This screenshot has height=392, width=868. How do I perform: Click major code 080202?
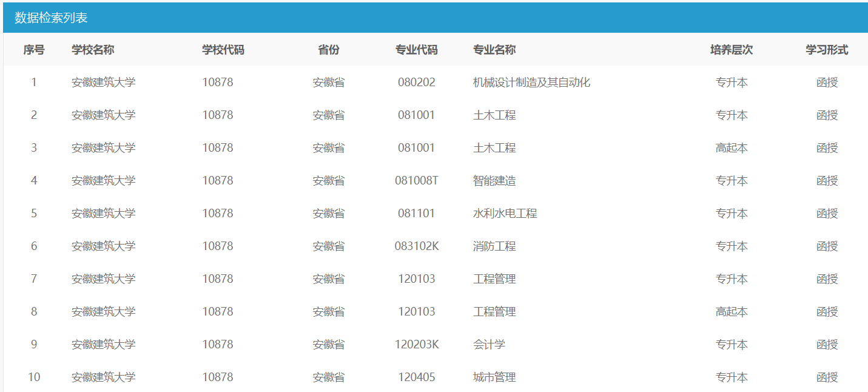tap(417, 82)
